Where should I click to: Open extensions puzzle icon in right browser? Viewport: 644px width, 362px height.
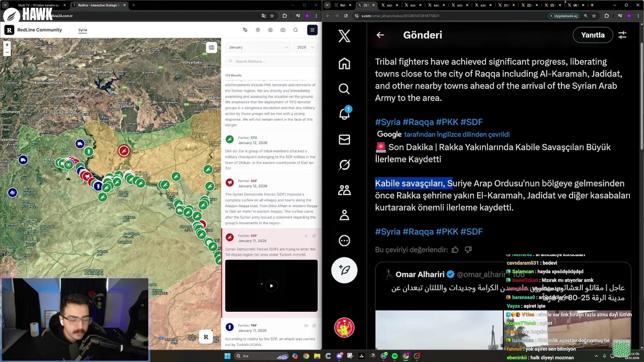tap(606, 16)
